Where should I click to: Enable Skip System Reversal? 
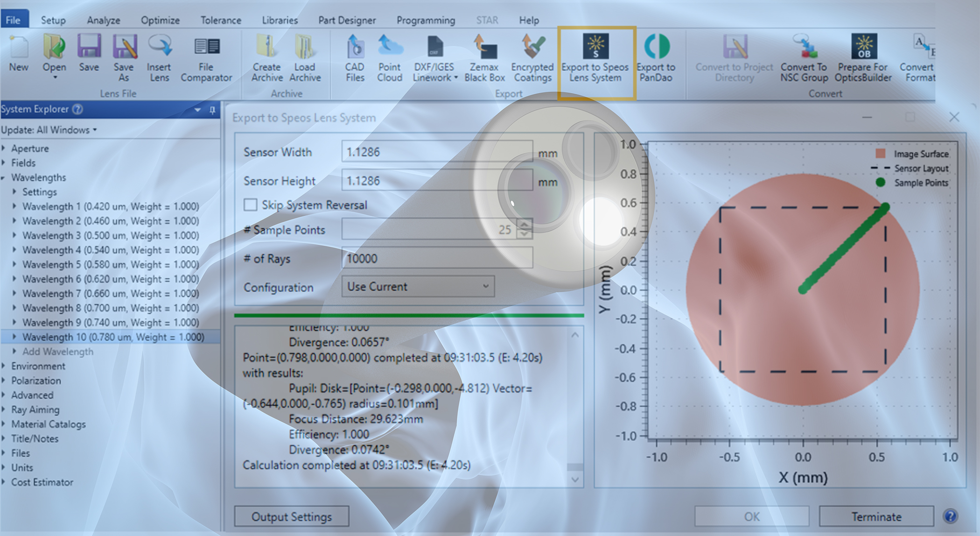251,205
